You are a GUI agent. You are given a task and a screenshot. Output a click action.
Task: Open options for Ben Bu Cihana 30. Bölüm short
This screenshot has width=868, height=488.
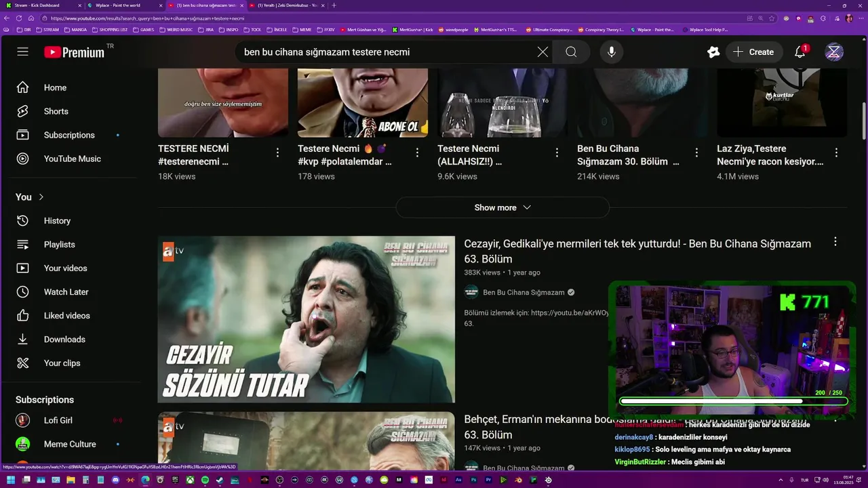(x=696, y=152)
